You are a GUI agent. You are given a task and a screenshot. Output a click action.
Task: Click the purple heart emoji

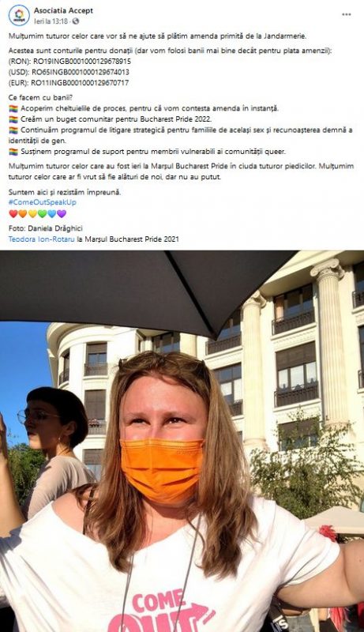(62, 213)
